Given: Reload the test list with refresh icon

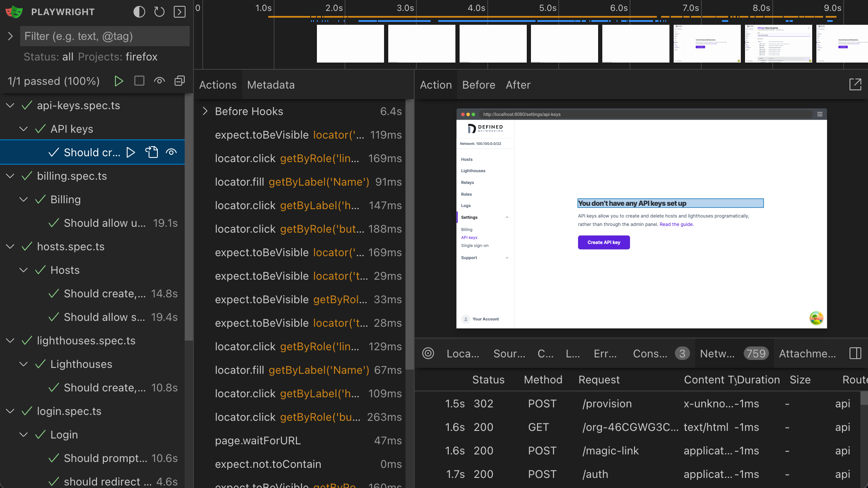Looking at the screenshot, I should (159, 12).
